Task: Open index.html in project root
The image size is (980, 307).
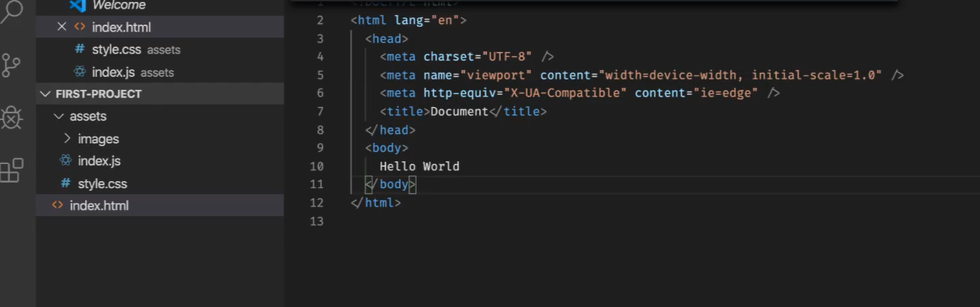Action: pos(160,205)
